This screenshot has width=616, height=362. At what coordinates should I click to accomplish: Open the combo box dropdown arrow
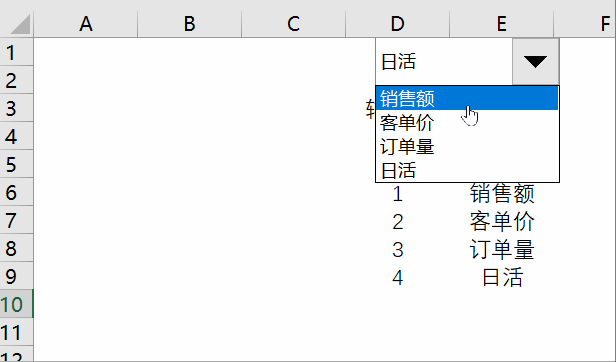point(535,62)
